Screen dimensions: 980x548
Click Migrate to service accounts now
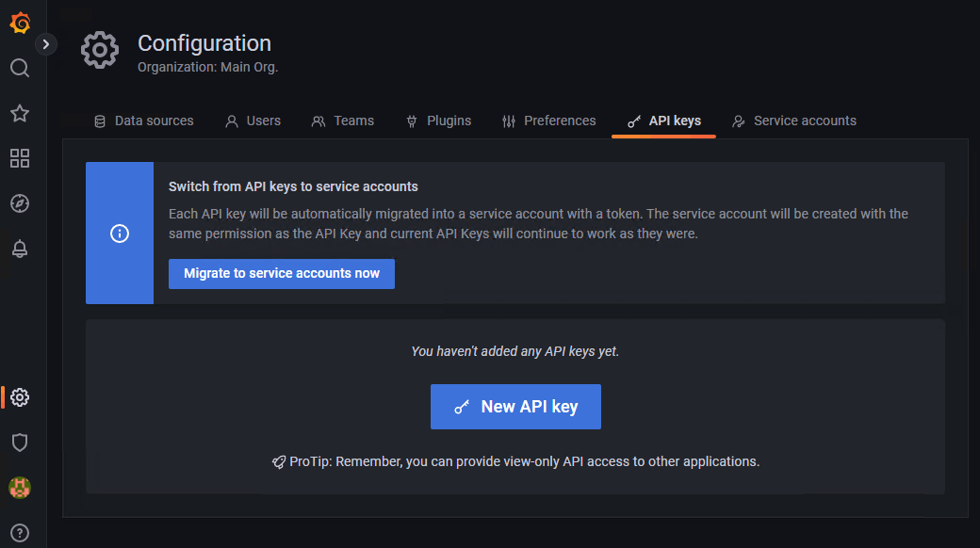point(282,274)
